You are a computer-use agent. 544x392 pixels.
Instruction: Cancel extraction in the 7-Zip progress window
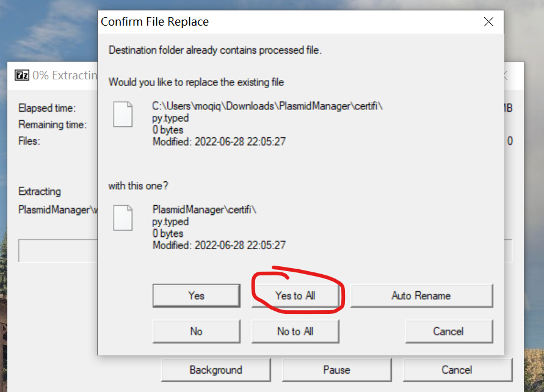pos(457,370)
